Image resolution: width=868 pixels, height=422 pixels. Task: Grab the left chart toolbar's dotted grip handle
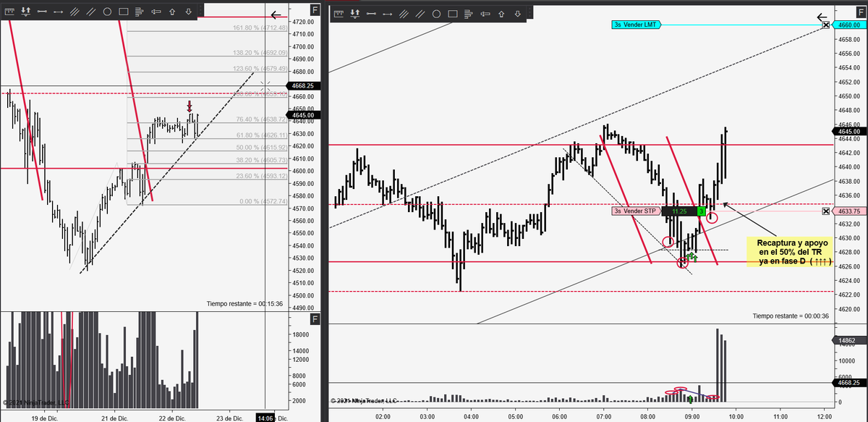[x=201, y=12]
